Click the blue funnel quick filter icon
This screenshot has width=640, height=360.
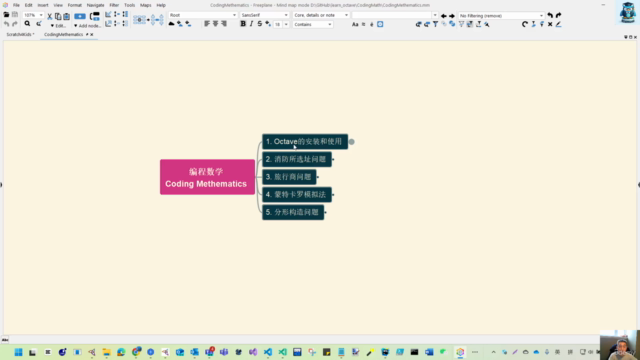(x=436, y=24)
